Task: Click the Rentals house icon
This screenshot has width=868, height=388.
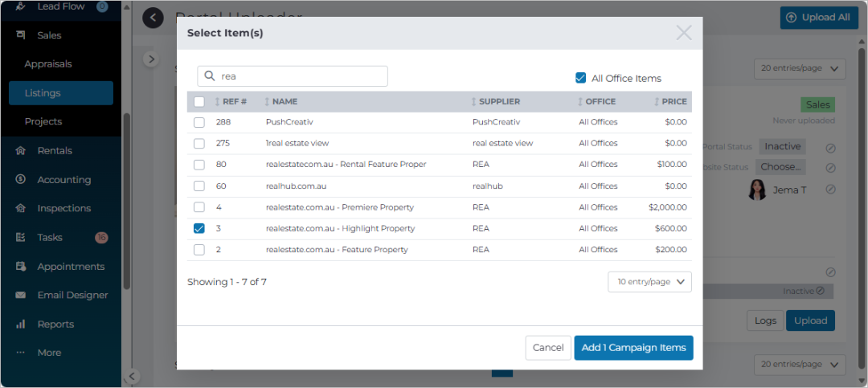Action: point(20,150)
